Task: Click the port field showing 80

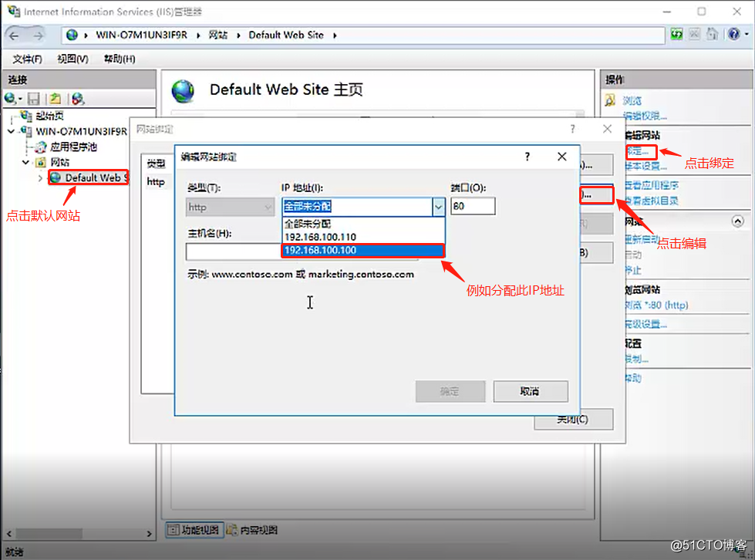Action: [x=473, y=207]
